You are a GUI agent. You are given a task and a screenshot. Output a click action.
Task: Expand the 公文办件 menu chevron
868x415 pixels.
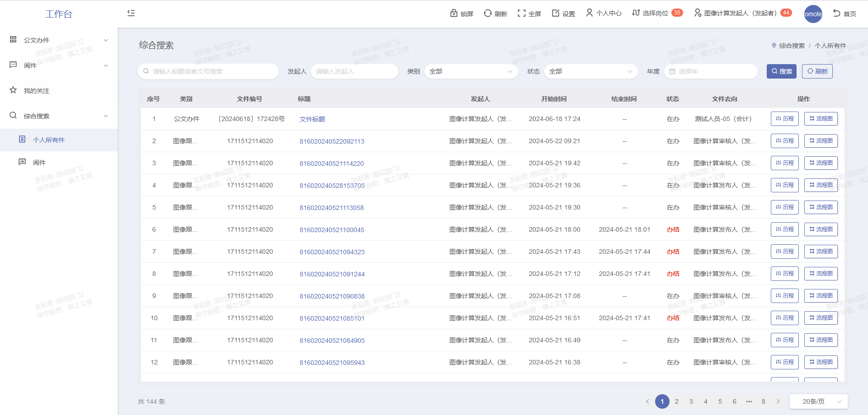coord(106,40)
